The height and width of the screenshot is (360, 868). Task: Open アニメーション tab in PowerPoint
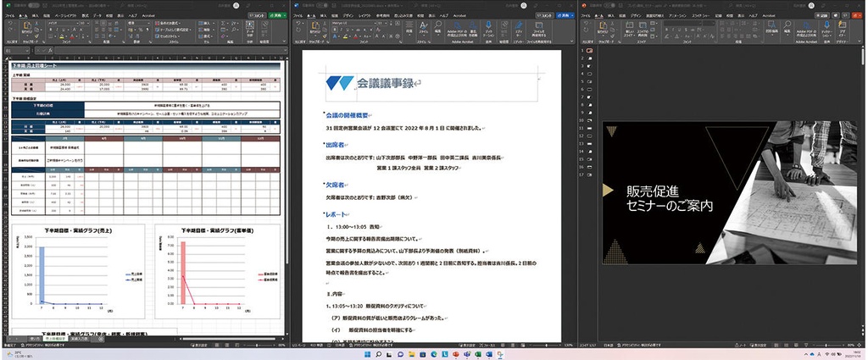(x=677, y=15)
